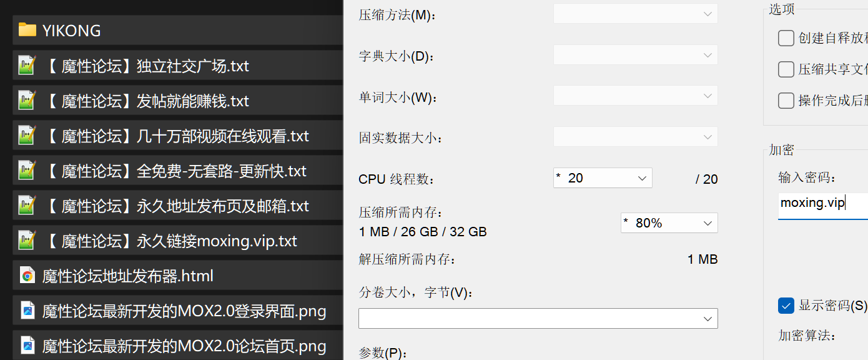Click the MOX2.0论坛首页.png image icon
Image resolution: width=868 pixels, height=360 pixels.
point(27,345)
